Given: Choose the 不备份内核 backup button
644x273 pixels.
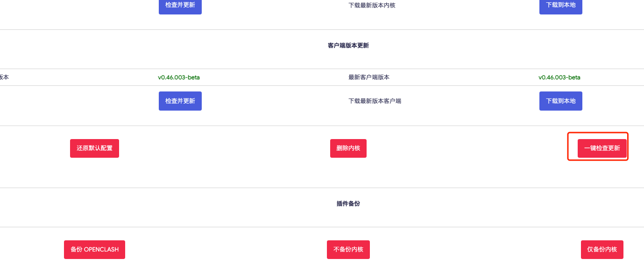Looking at the screenshot, I should 348,250.
